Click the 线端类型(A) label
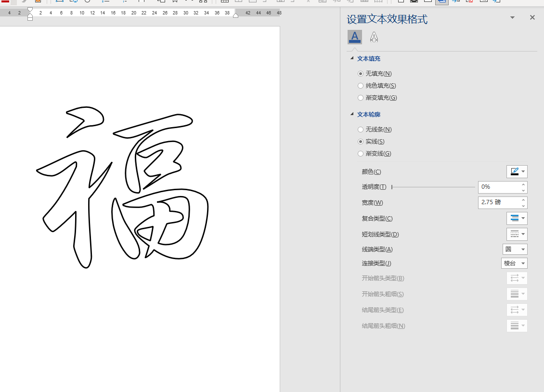The image size is (544, 392). [377, 249]
